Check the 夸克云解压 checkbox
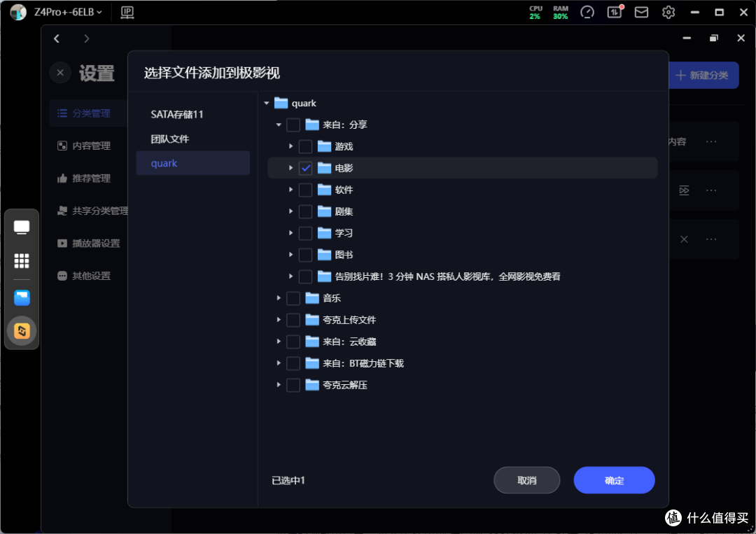 click(293, 385)
